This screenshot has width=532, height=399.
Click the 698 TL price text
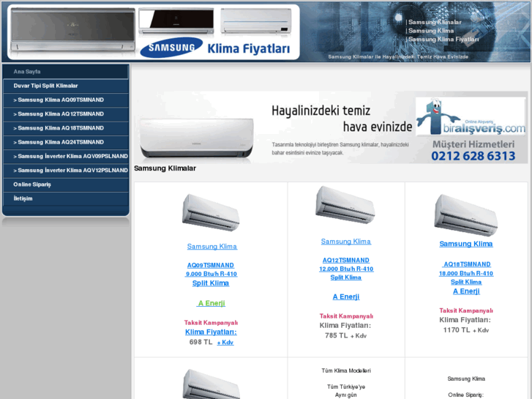[x=201, y=342]
